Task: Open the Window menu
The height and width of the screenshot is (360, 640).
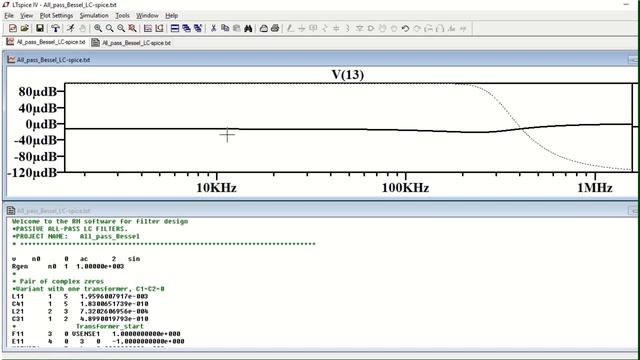Action: (x=147, y=16)
